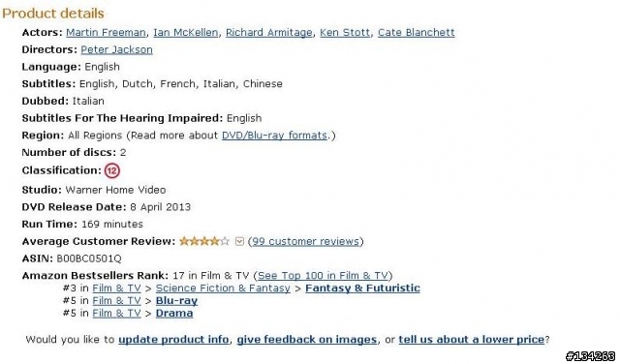
Task: Click Film & TV link beside Drama
Action: [x=116, y=314]
